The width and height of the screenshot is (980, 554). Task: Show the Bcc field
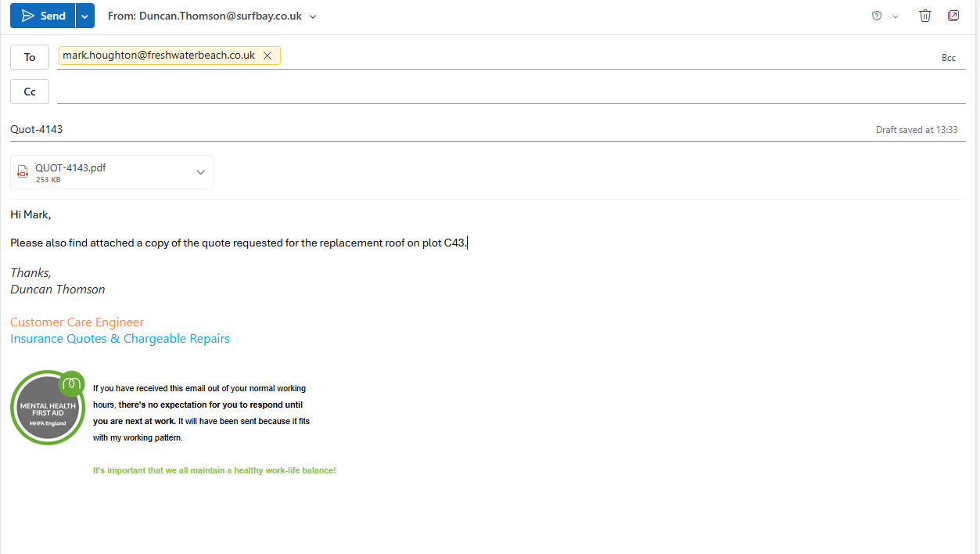(948, 58)
